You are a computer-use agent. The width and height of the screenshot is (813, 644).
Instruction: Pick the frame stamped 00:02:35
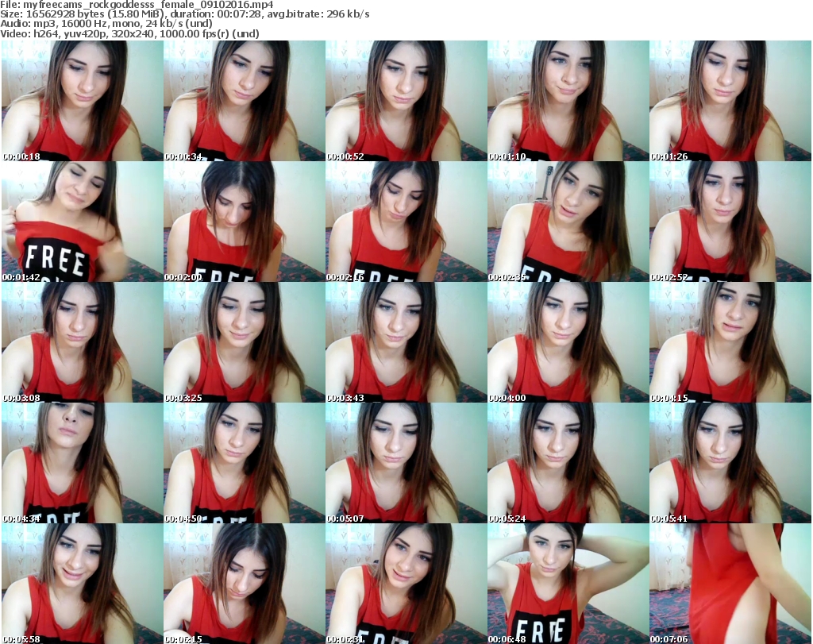[568, 222]
